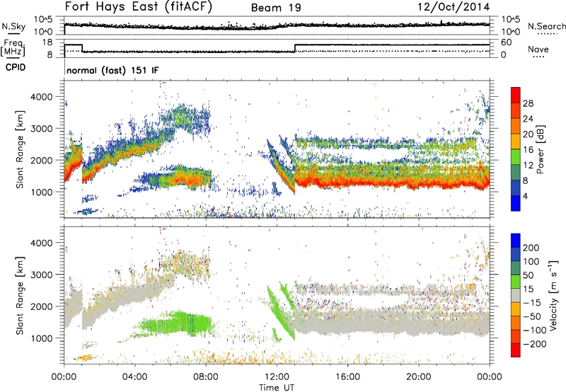Image resolution: width=566 pixels, height=392 pixels.
Task: Pick the bottom red velocity colorbar segment
Action: [516, 350]
